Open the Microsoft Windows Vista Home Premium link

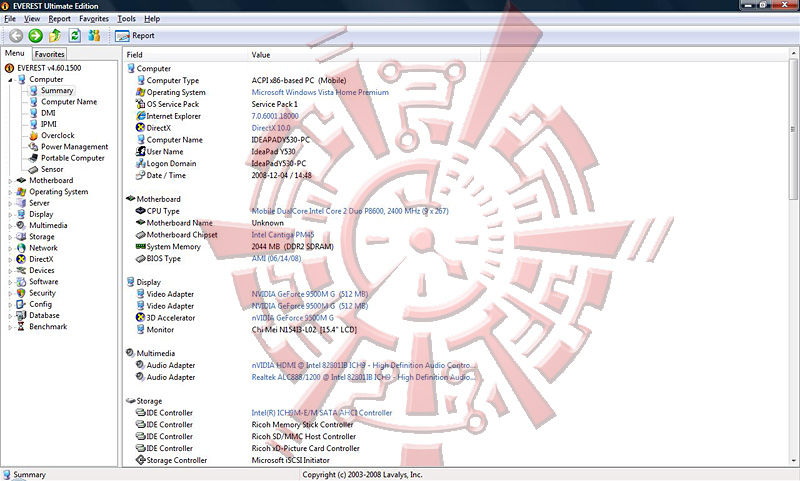pyautogui.click(x=320, y=92)
